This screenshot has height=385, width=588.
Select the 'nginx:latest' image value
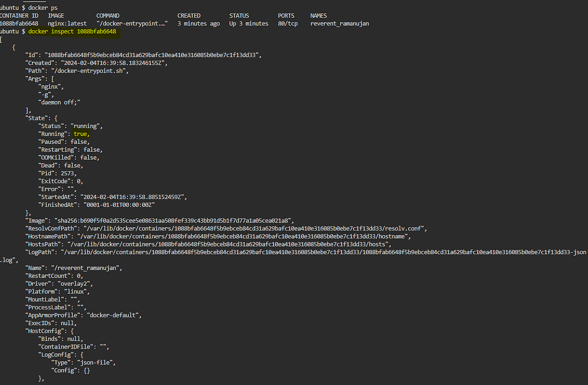pos(67,24)
